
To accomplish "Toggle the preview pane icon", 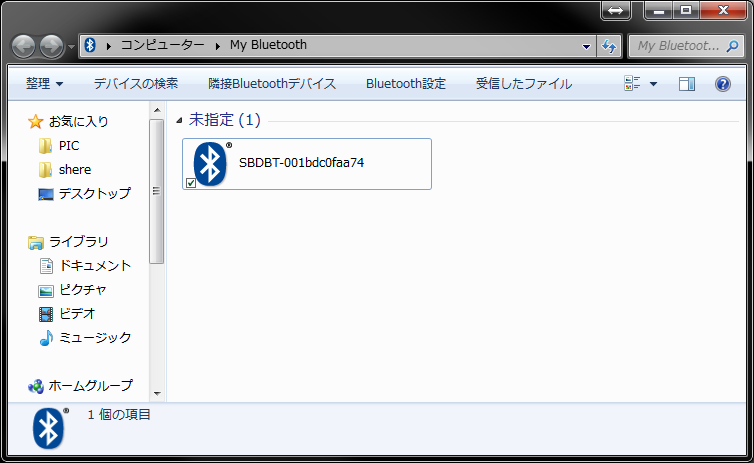I will pos(687,84).
